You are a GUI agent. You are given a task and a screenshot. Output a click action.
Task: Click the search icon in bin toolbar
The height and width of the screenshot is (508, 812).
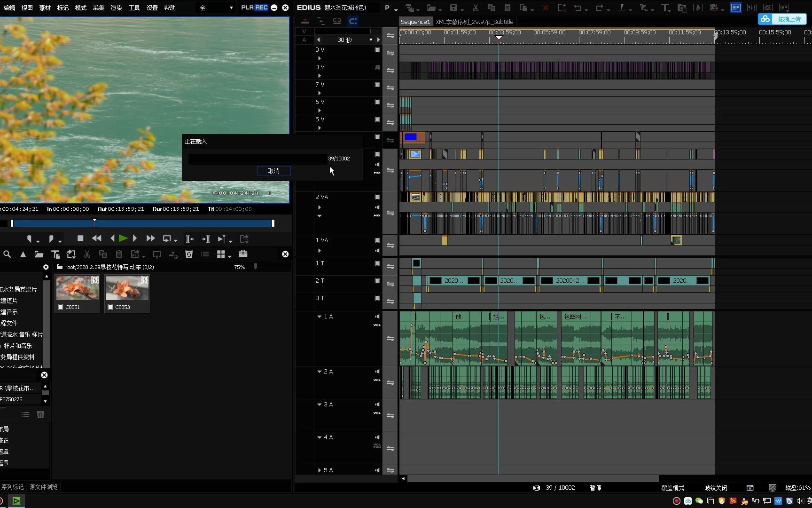tap(7, 254)
